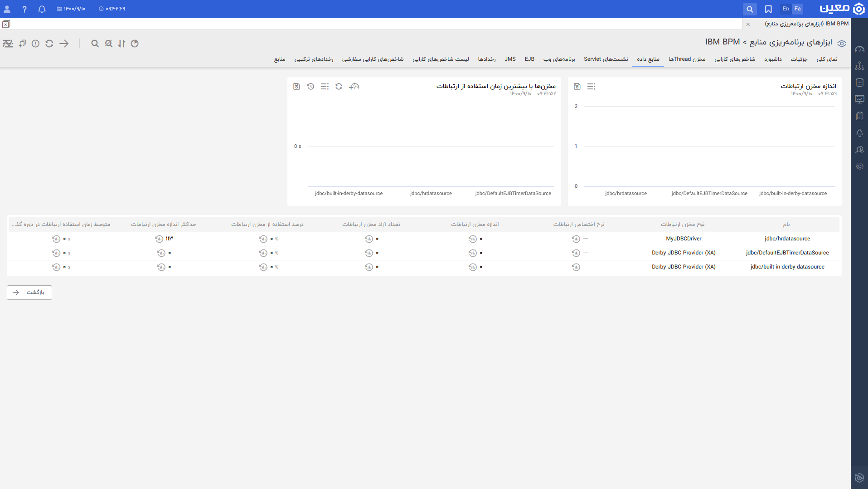Open the شاخص‌های کارایی tab
This screenshot has height=489, width=868.
pyautogui.click(x=735, y=59)
